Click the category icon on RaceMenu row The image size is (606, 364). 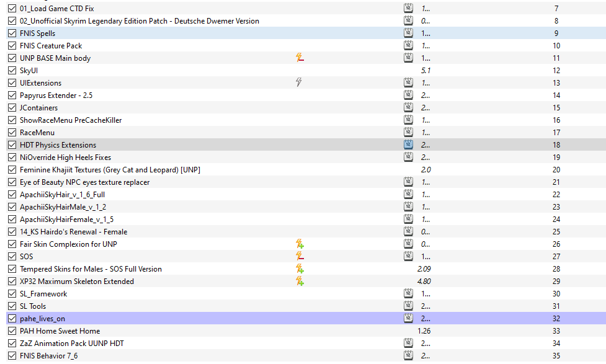408,132
